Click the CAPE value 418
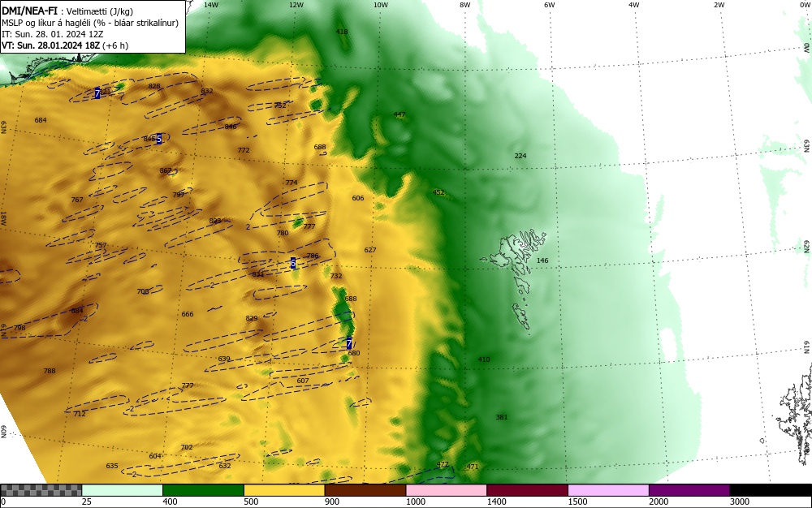This screenshot has height=508, width=812. [x=342, y=32]
